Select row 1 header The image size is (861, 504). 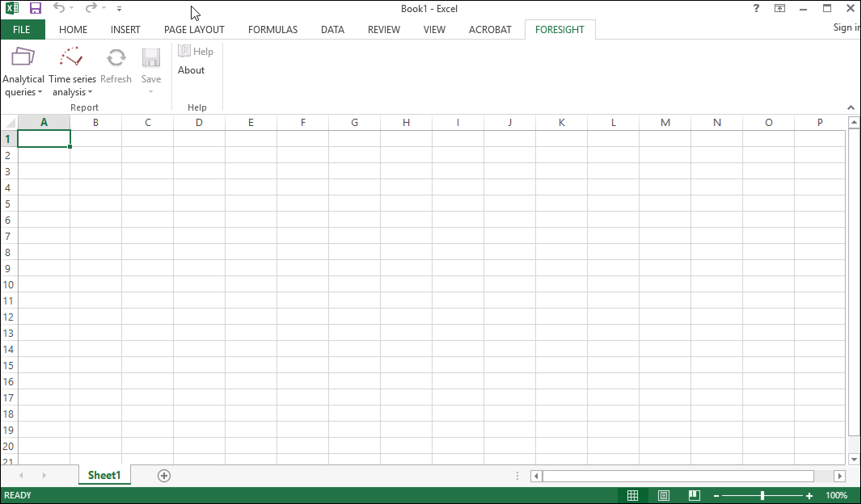pyautogui.click(x=9, y=139)
